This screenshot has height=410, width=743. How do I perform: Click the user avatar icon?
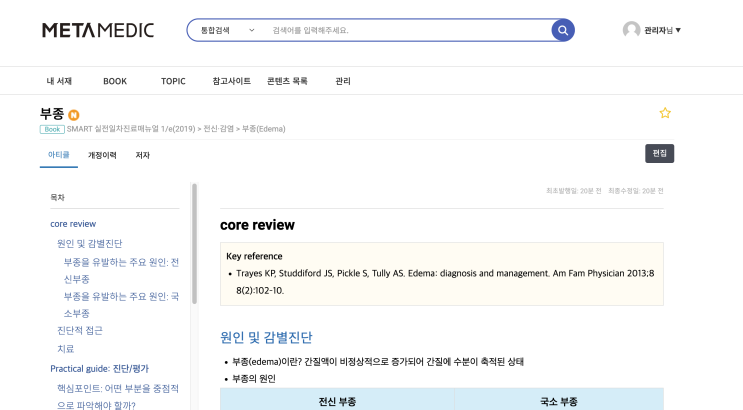coord(631,30)
